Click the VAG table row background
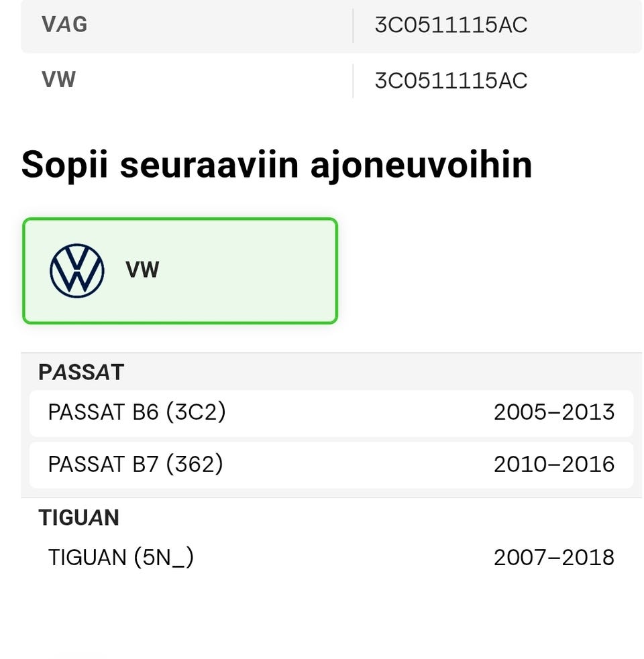 pos(331,26)
